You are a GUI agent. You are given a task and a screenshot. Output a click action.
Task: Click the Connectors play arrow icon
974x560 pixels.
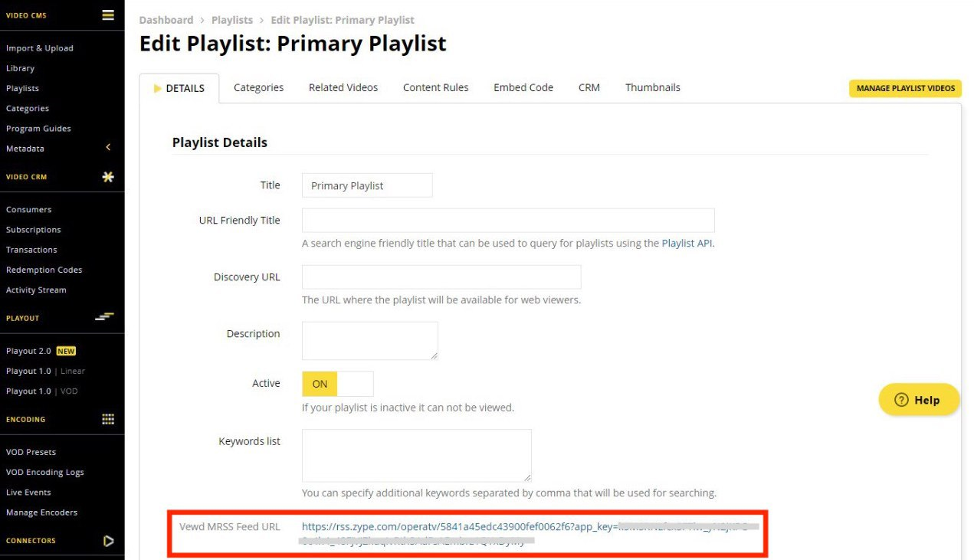click(108, 541)
